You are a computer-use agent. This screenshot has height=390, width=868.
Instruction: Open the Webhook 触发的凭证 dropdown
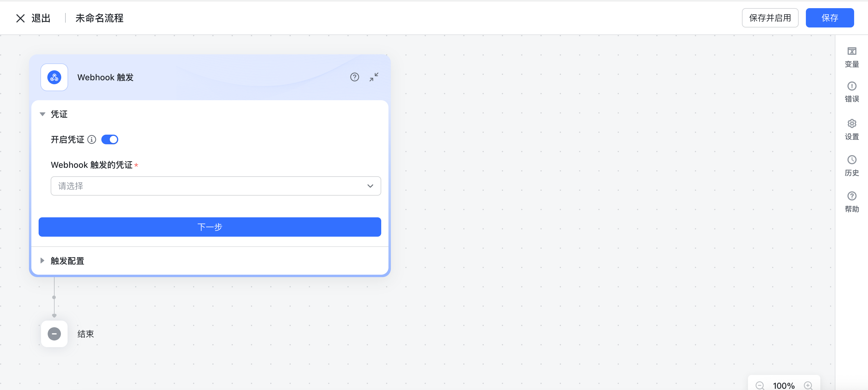coord(216,186)
